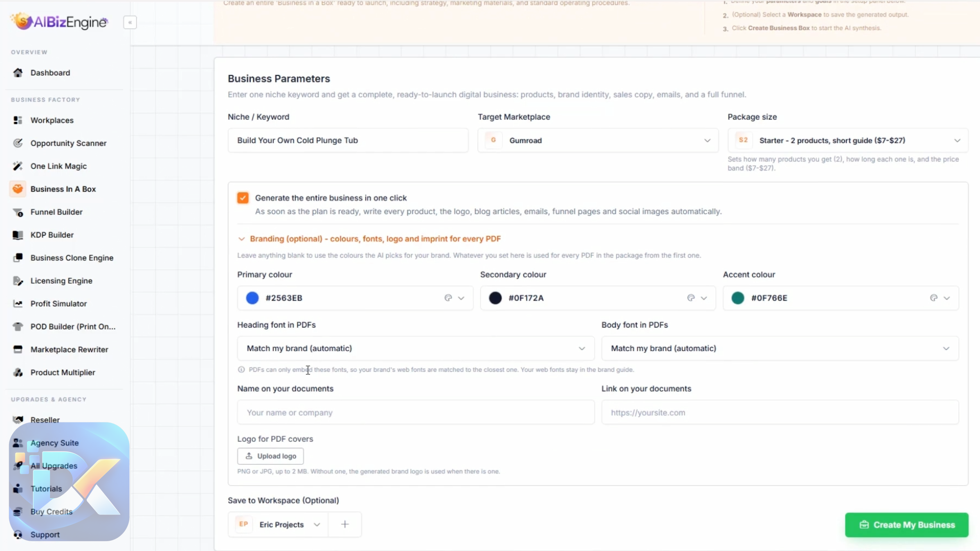
Task: Open the Business Clone Engine icon
Action: coord(18,258)
